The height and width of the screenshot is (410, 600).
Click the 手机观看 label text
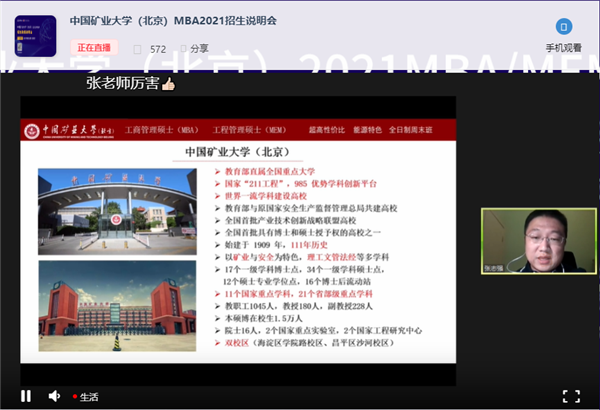pyautogui.click(x=564, y=48)
